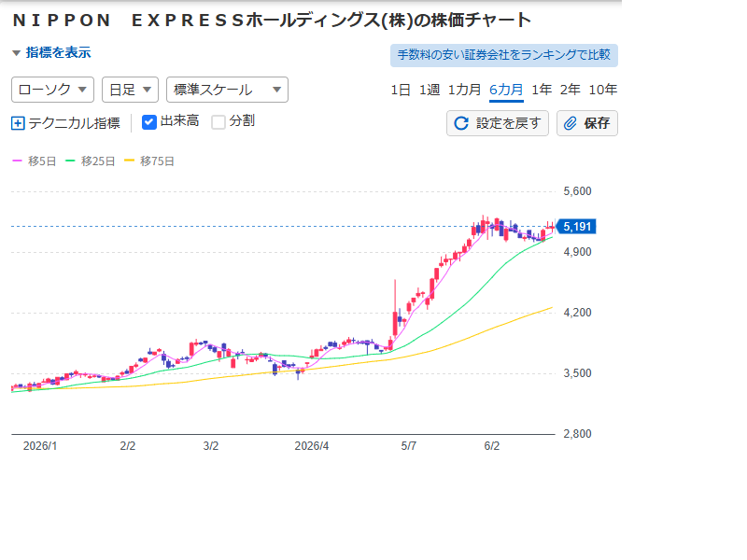747x560 pixels.
Task: Select the 1年 period tab
Action: [542, 90]
